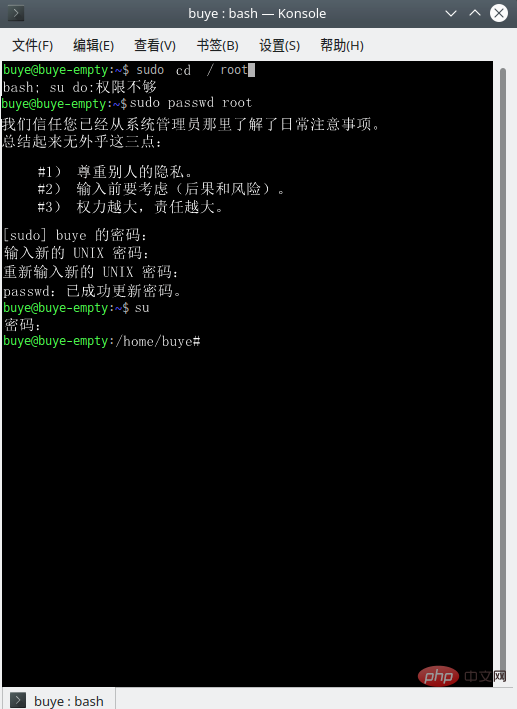Image resolution: width=517 pixels, height=709 pixels.
Task: Minimize window with the down chevron icon
Action: click(x=451, y=13)
